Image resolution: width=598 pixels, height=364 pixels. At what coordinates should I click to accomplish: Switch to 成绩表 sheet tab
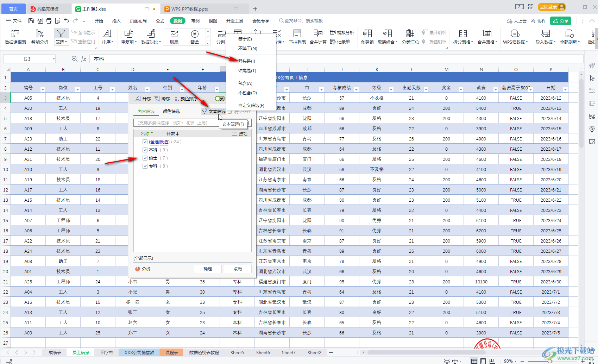point(55,352)
